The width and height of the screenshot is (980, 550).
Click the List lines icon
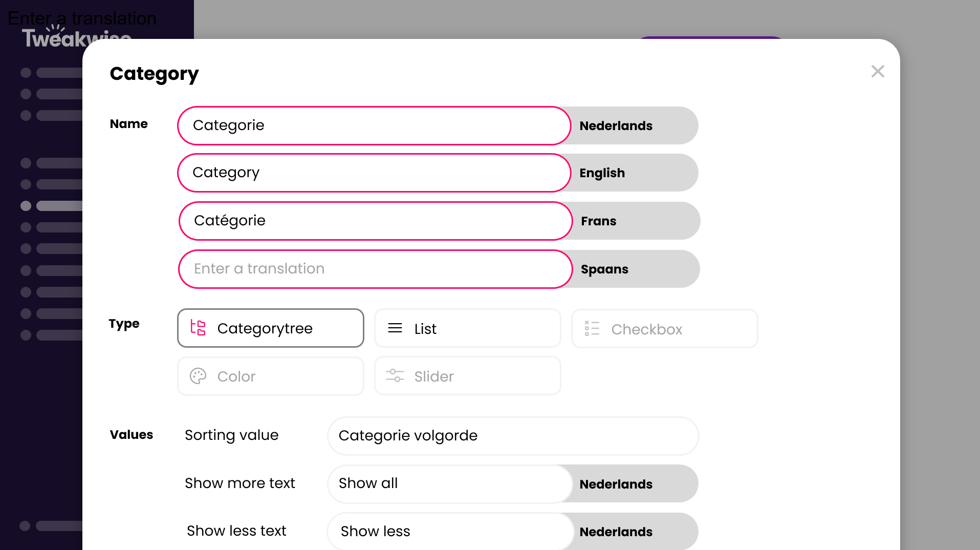[x=395, y=328]
